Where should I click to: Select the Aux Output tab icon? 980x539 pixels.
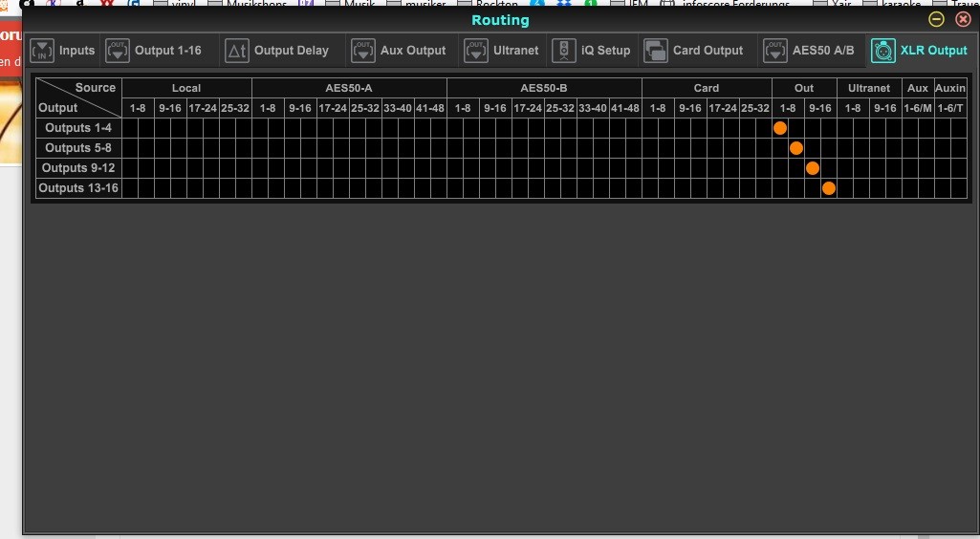click(363, 51)
